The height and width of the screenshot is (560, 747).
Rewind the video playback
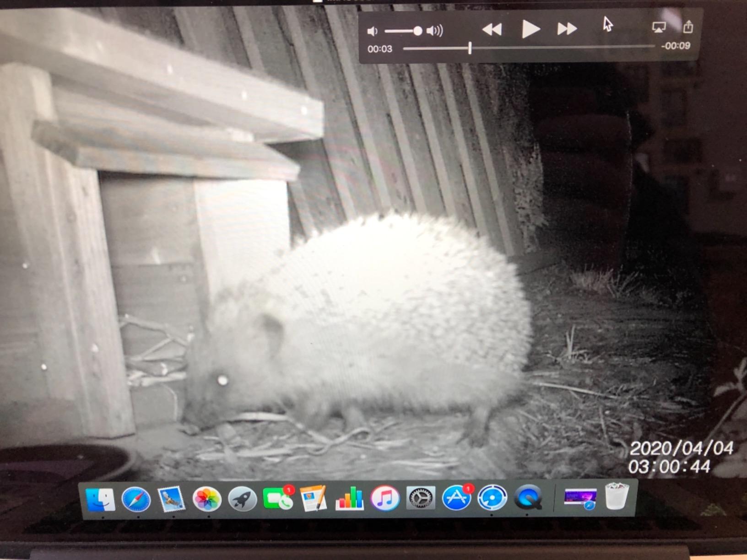(x=493, y=29)
